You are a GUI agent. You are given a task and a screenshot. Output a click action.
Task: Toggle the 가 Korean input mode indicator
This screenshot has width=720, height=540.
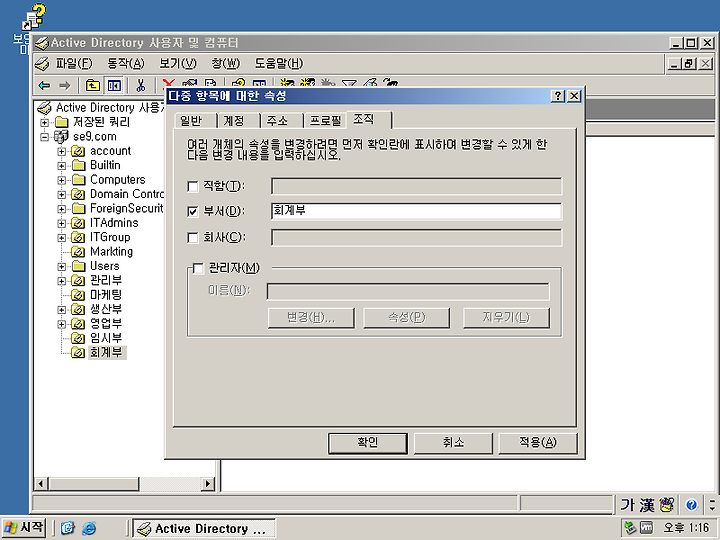[627, 505]
